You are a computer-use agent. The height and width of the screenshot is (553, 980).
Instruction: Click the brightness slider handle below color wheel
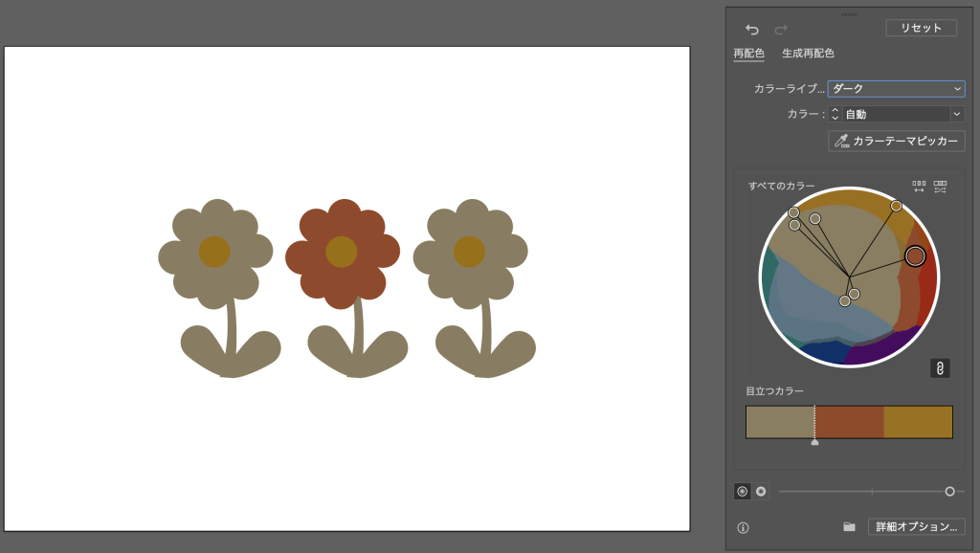click(x=949, y=491)
